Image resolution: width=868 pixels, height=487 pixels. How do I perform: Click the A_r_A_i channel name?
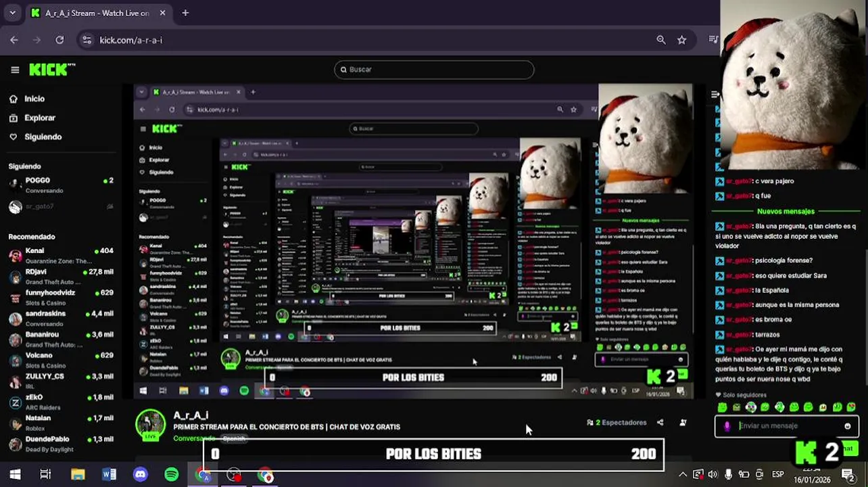tap(191, 415)
